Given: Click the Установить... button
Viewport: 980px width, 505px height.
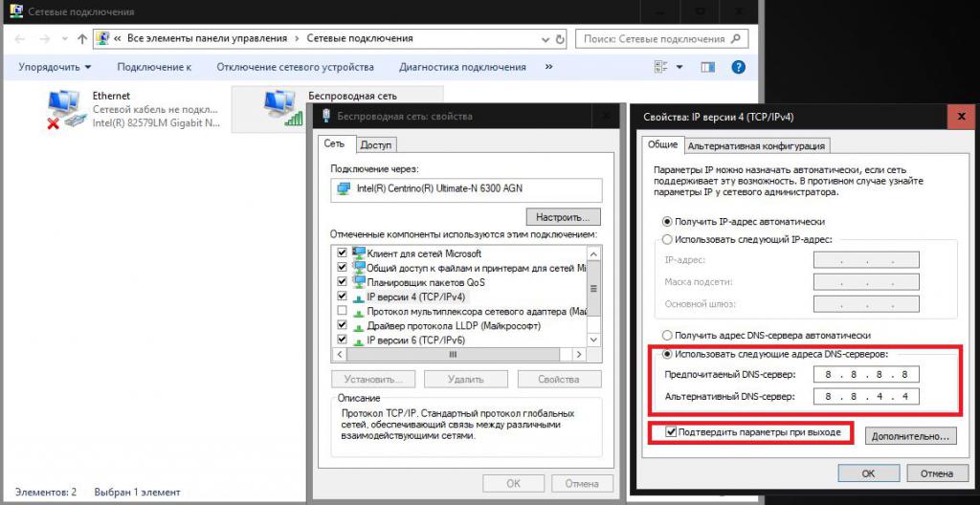Looking at the screenshot, I should point(372,380).
